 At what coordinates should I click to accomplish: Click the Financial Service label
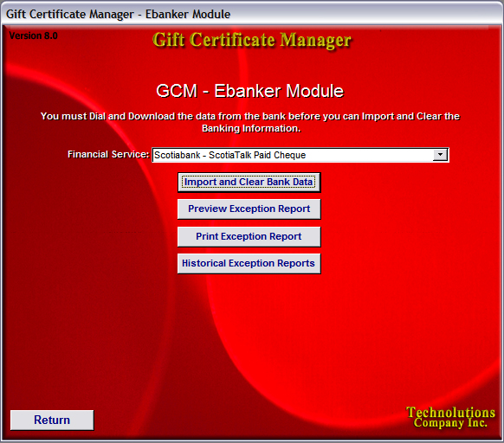click(108, 155)
